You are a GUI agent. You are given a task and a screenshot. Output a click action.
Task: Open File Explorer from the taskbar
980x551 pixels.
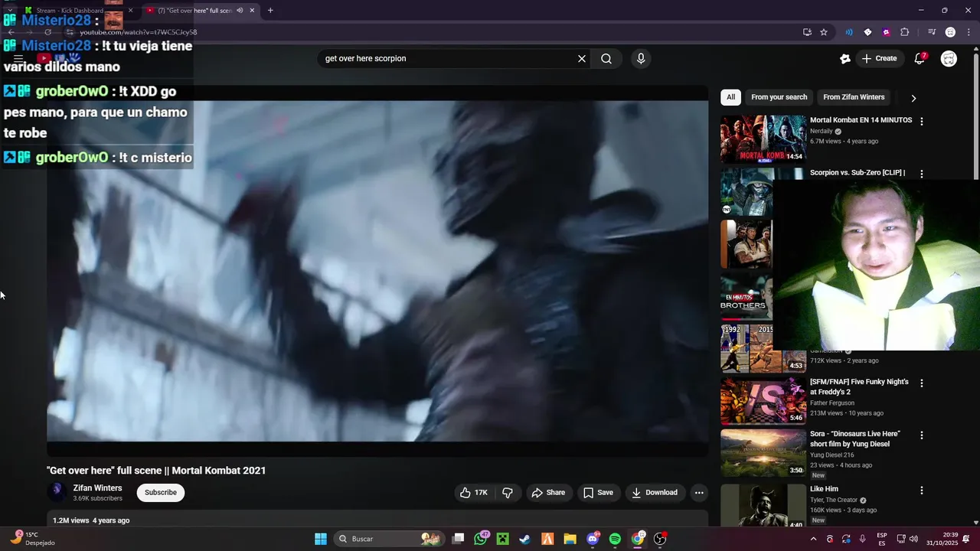(570, 539)
